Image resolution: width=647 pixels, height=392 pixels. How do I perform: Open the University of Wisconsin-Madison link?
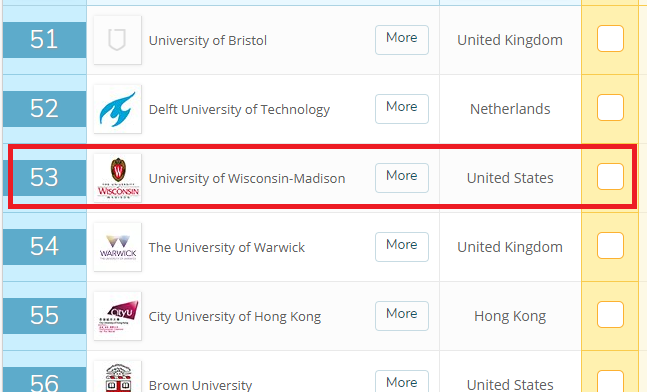[247, 179]
